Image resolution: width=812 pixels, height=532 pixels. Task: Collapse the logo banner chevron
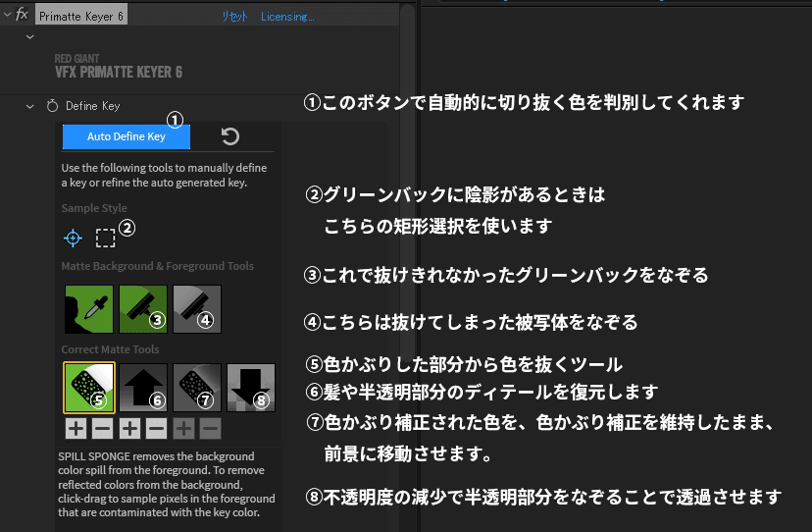pyautogui.click(x=30, y=37)
